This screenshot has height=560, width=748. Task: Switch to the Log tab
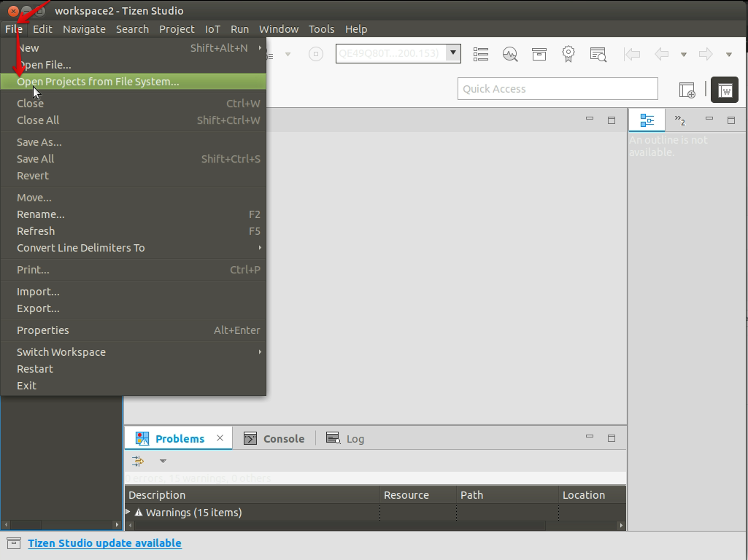click(x=345, y=438)
